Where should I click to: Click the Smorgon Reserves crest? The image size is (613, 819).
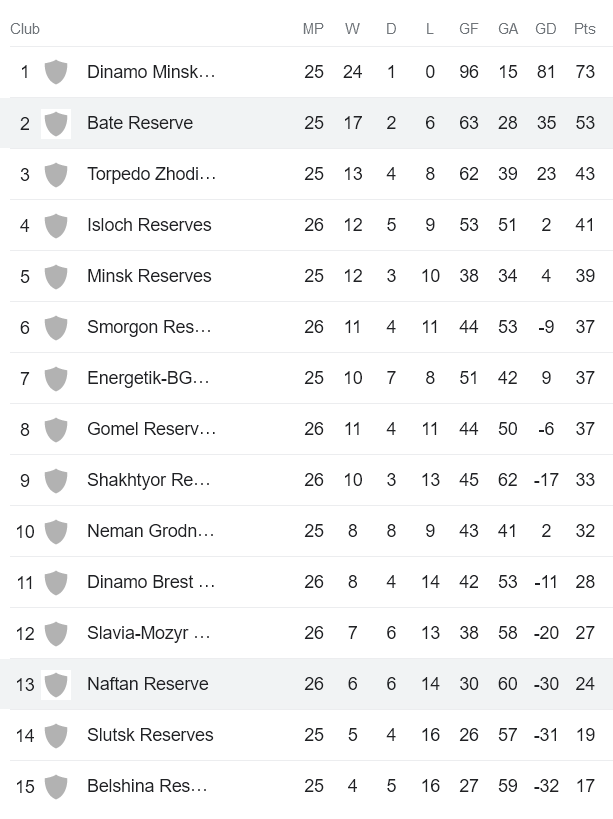pyautogui.click(x=56, y=326)
